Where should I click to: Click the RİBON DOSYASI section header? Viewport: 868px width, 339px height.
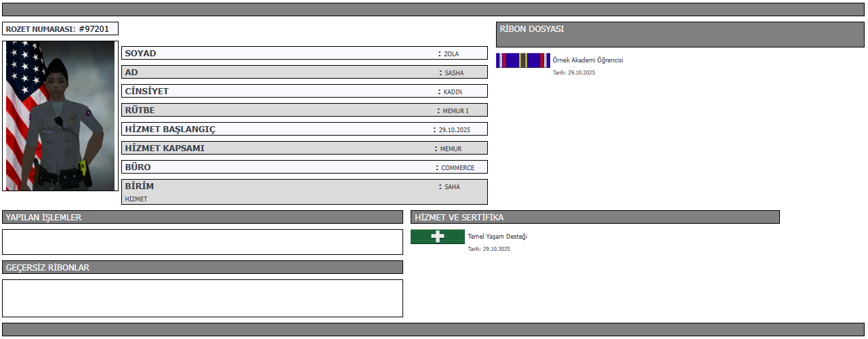[680, 35]
